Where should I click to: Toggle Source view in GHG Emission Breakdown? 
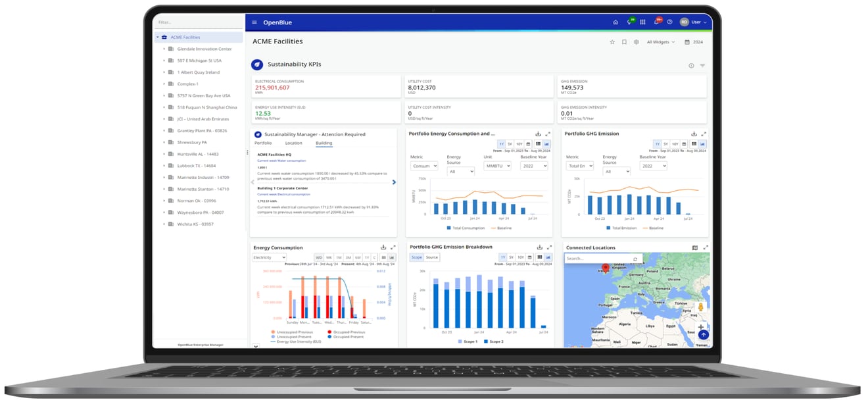pyautogui.click(x=431, y=257)
